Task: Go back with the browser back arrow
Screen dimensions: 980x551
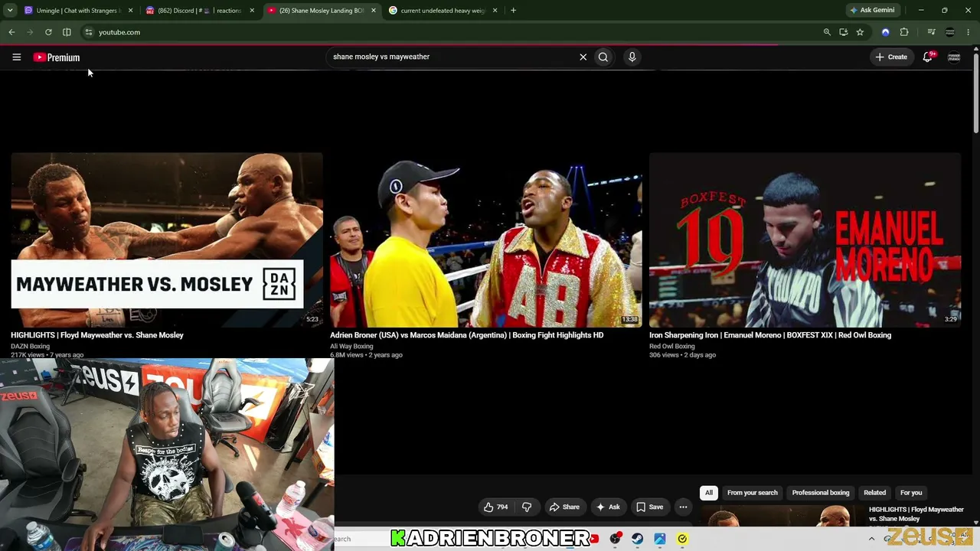Action: pyautogui.click(x=11, y=32)
